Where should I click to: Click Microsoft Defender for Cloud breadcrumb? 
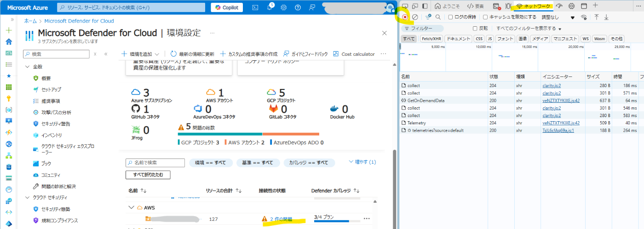coord(79,21)
